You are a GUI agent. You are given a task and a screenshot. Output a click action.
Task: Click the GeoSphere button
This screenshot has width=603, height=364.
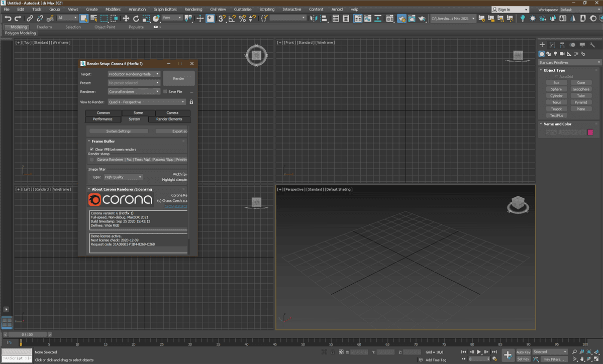click(581, 89)
